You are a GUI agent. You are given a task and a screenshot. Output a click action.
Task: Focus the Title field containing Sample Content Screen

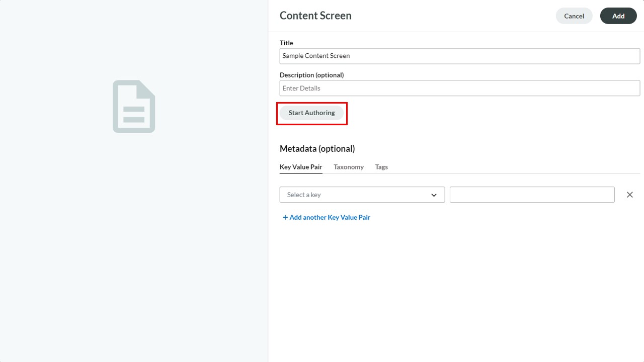tap(460, 56)
